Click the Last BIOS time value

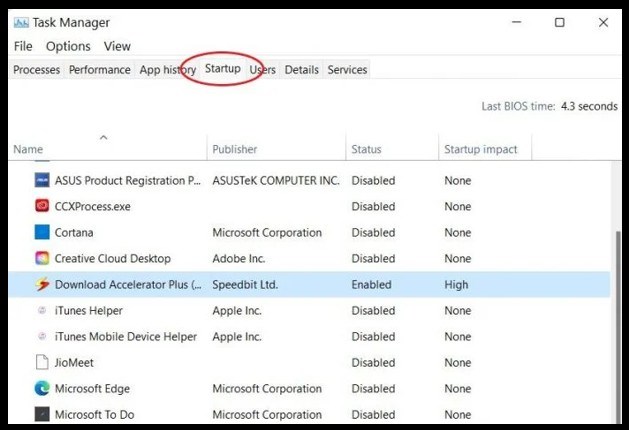(589, 106)
